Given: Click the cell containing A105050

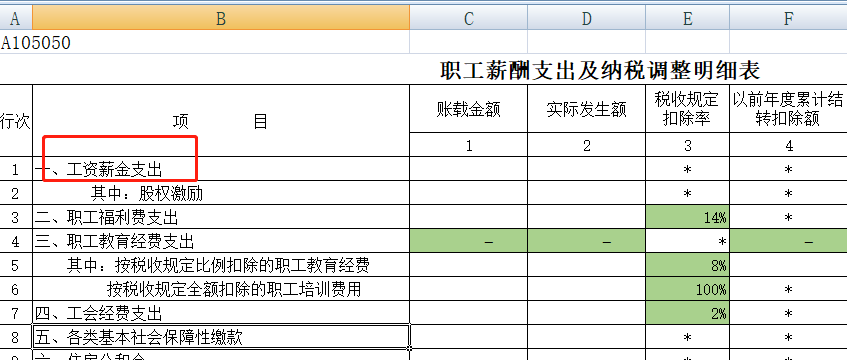Looking at the screenshot, I should pyautogui.click(x=36, y=42).
